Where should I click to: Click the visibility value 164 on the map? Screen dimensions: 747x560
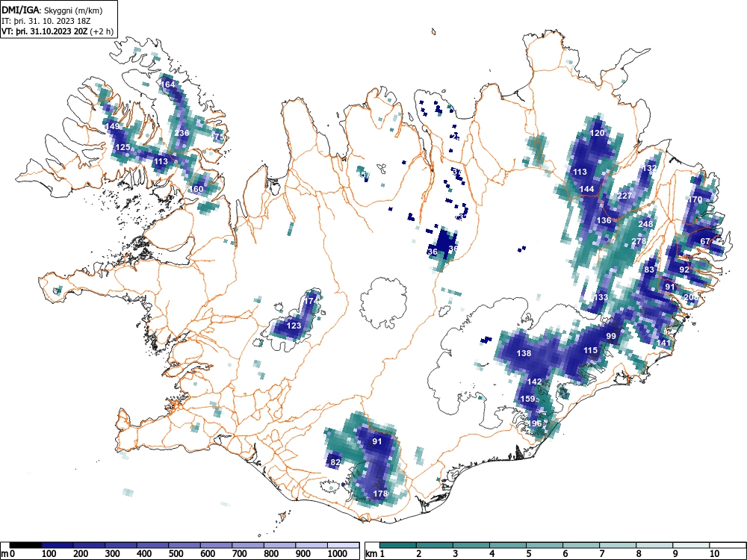(168, 84)
